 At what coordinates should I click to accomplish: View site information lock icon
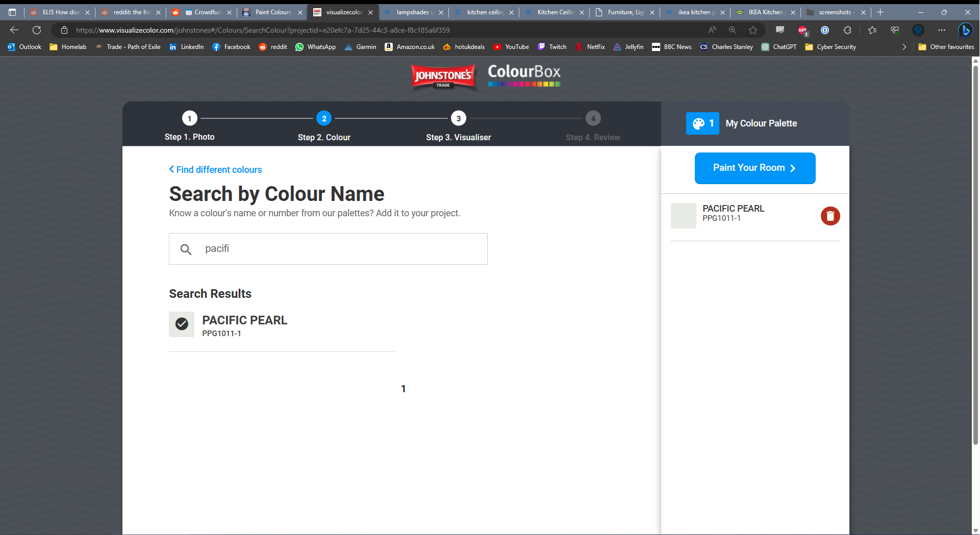click(x=64, y=30)
